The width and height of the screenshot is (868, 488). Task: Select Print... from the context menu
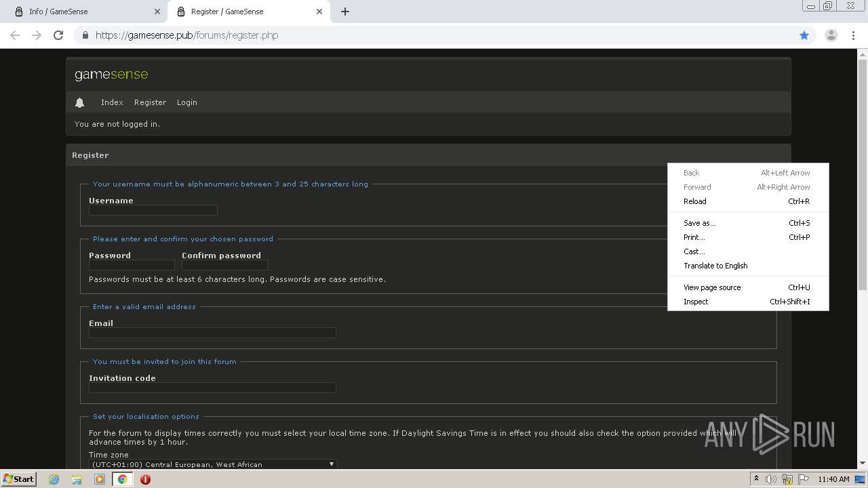[748, 237]
